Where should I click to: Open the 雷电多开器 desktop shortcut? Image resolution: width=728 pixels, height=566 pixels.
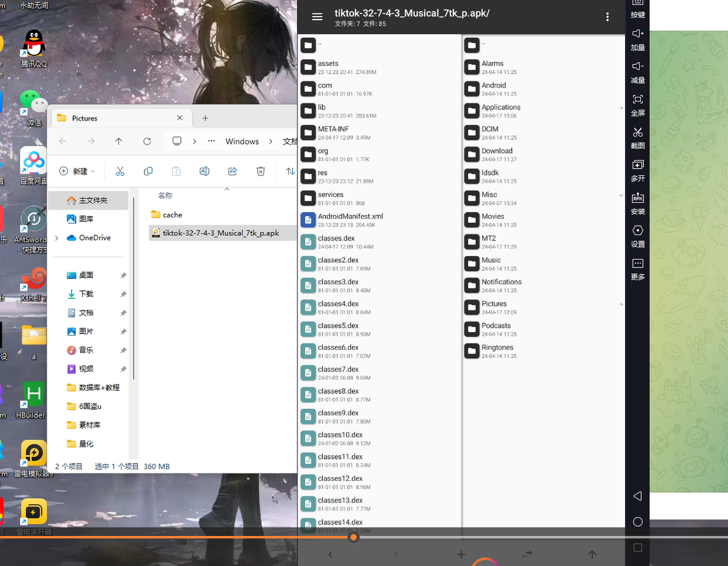[x=34, y=517]
